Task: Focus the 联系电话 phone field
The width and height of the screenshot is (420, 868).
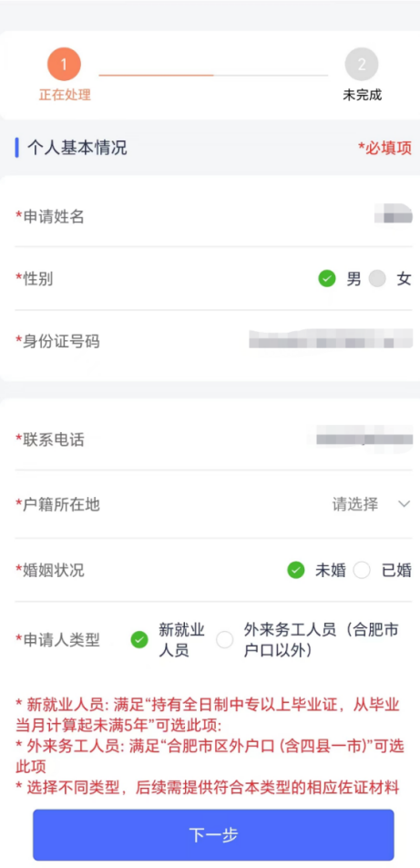Action: (213, 439)
